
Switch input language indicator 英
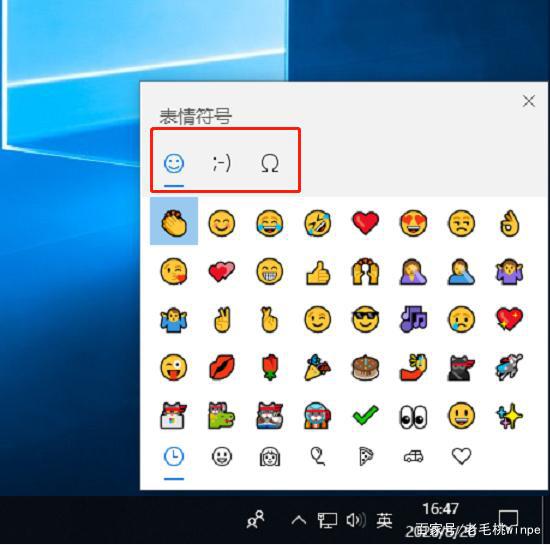pyautogui.click(x=384, y=520)
